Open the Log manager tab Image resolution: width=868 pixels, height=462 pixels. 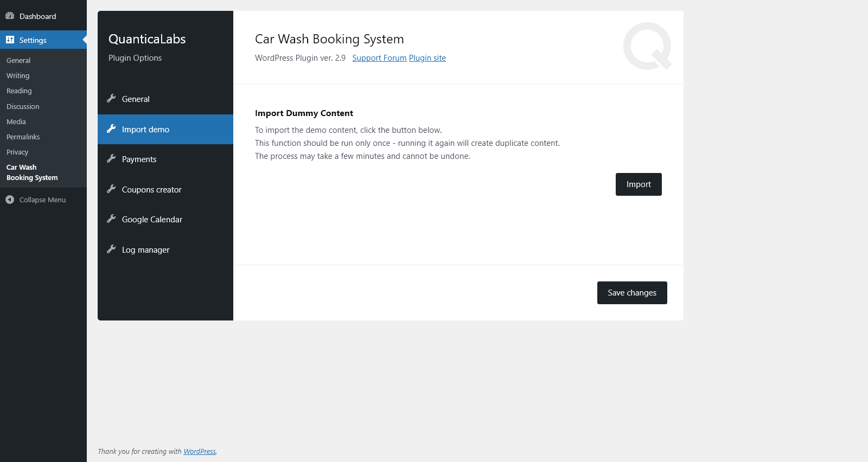145,250
